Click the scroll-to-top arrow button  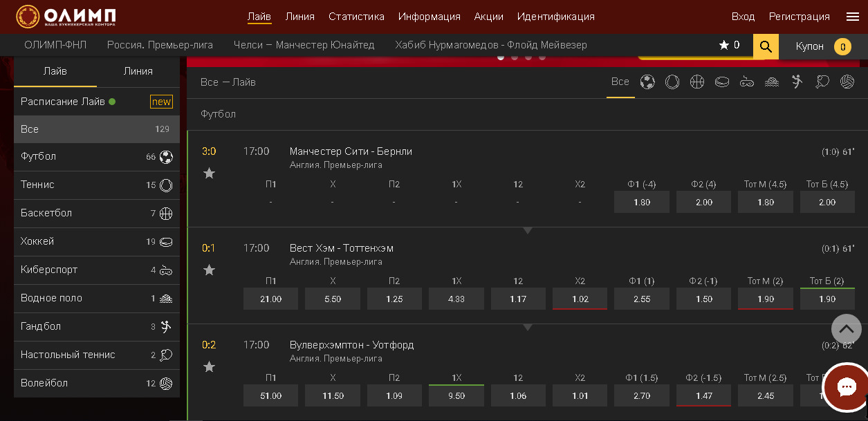pos(846,329)
